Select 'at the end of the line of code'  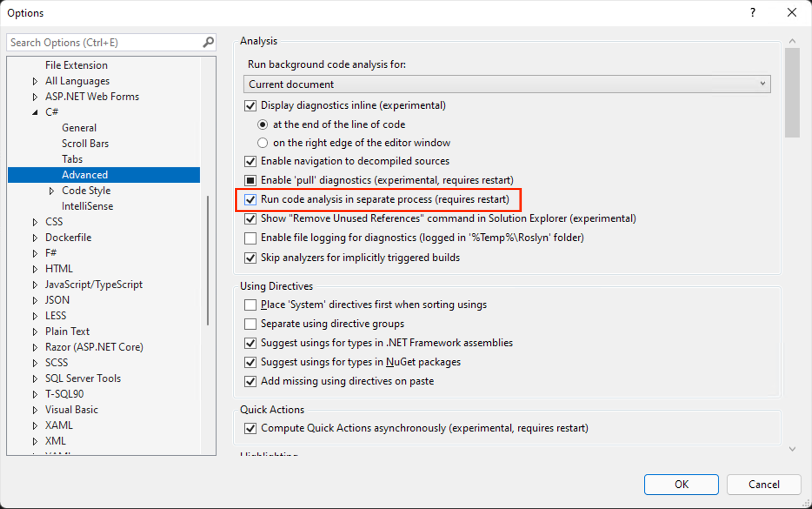pos(263,124)
